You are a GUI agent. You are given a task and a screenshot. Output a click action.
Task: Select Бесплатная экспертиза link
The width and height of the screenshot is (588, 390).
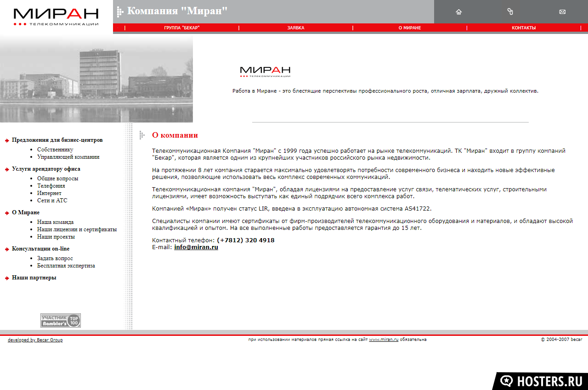(66, 266)
